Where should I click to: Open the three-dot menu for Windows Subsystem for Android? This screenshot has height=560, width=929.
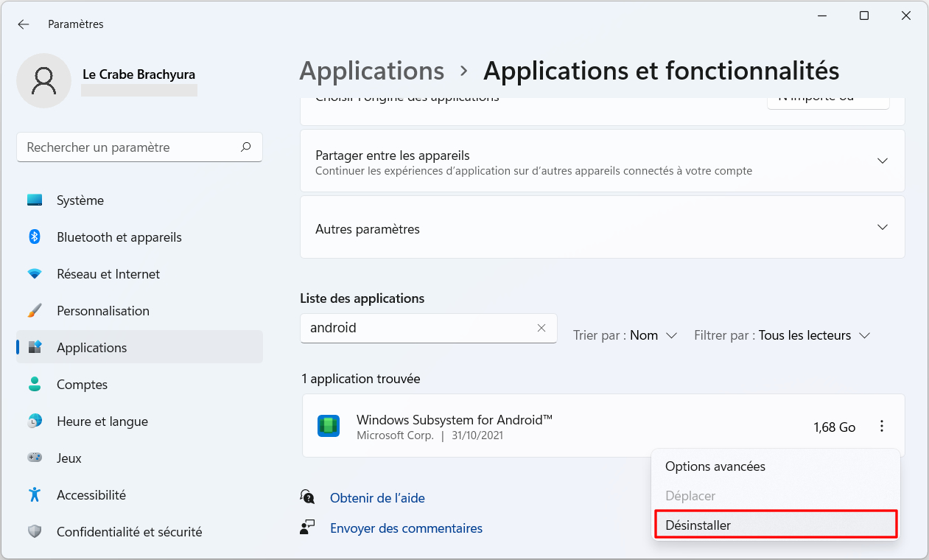pyautogui.click(x=881, y=426)
